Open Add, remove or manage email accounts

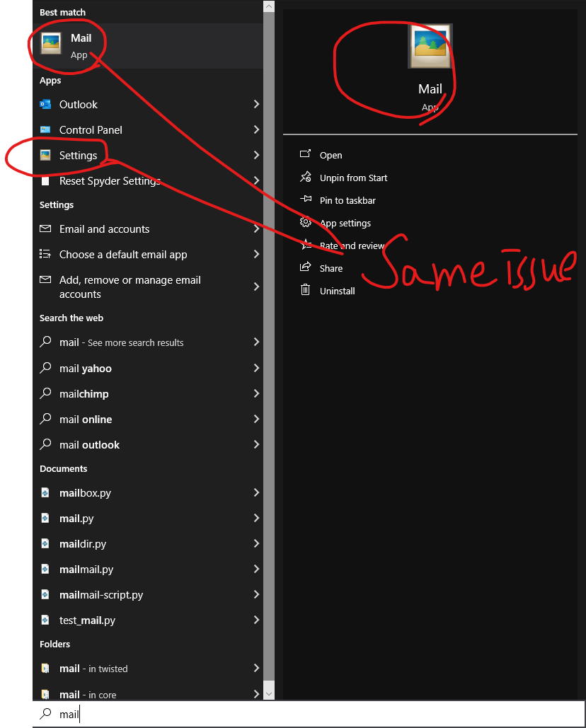point(148,287)
